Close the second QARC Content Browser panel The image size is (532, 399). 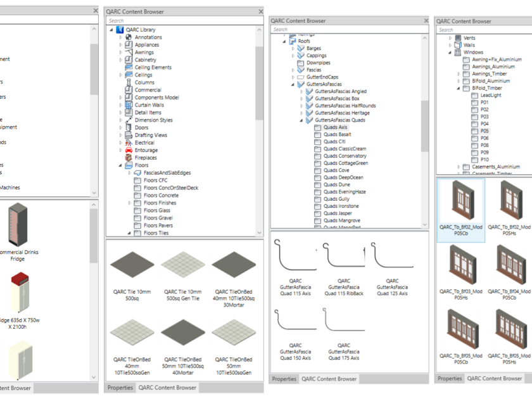[x=260, y=11]
